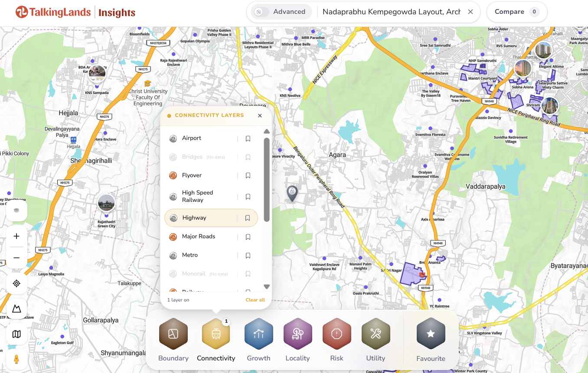
Task: Click the Svamitva Floresta project dot
Action: tap(431, 128)
